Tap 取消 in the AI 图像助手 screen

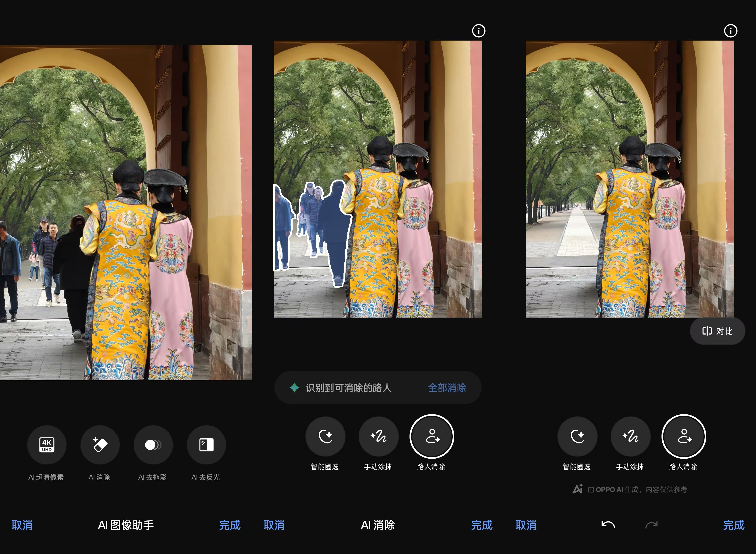coord(22,525)
